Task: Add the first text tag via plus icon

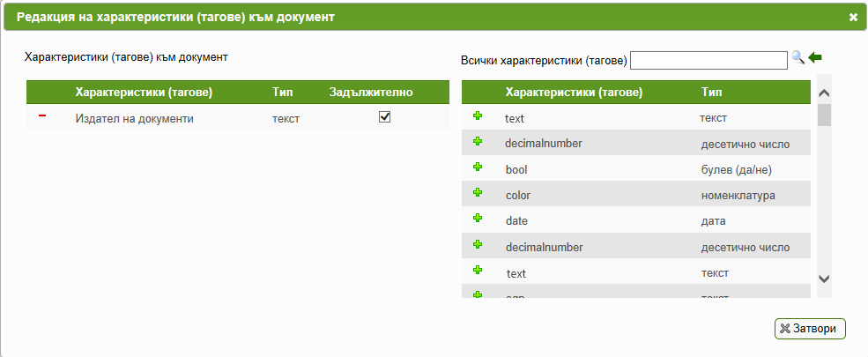Action: [478, 115]
